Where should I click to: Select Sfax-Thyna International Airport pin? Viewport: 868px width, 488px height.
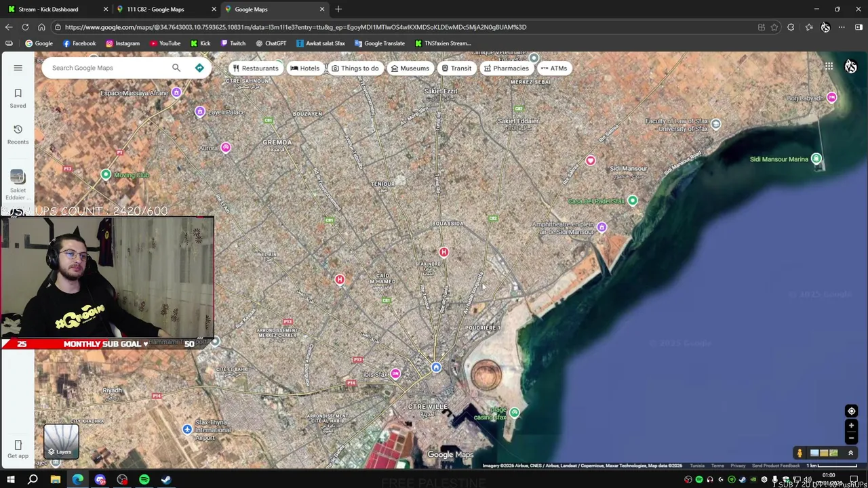(x=187, y=430)
